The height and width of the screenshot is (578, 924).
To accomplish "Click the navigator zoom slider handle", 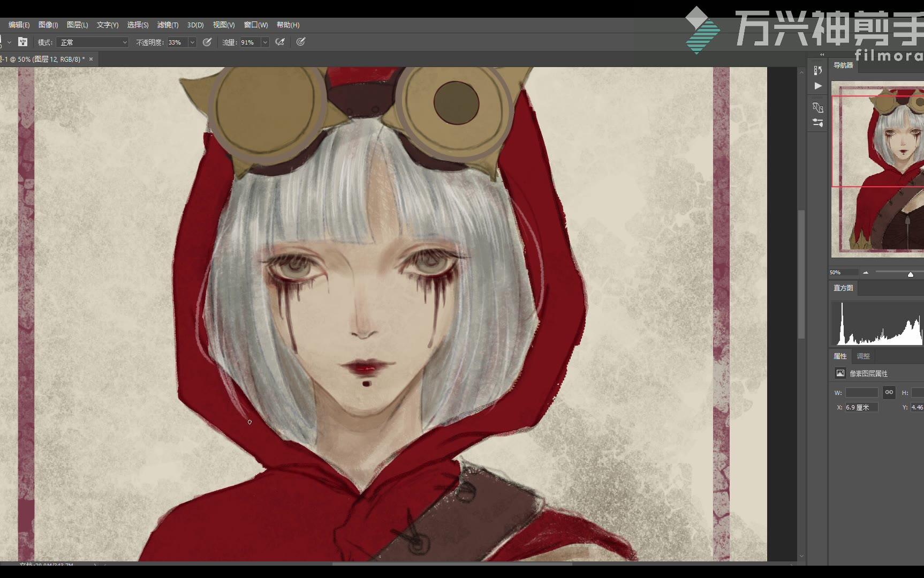I will (910, 274).
